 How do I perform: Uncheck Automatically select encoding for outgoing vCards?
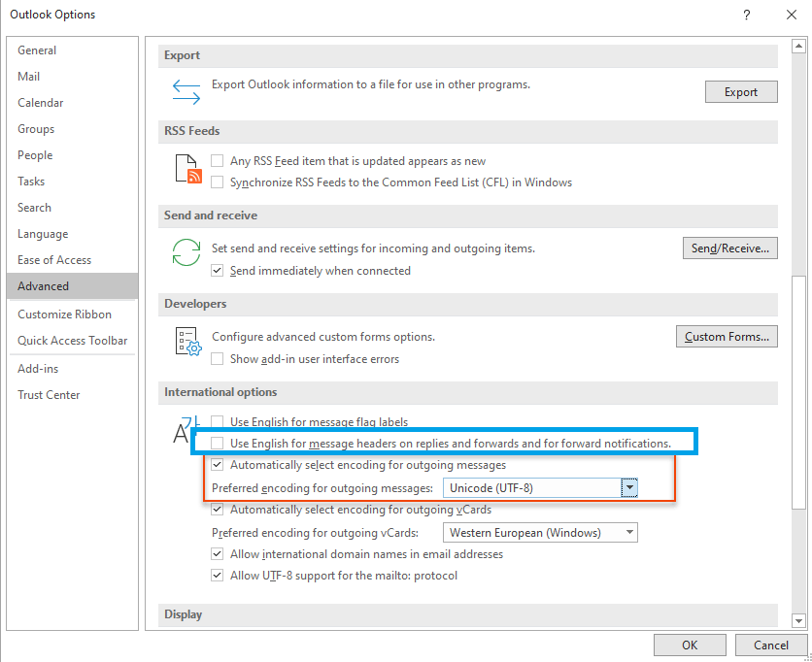(x=217, y=510)
